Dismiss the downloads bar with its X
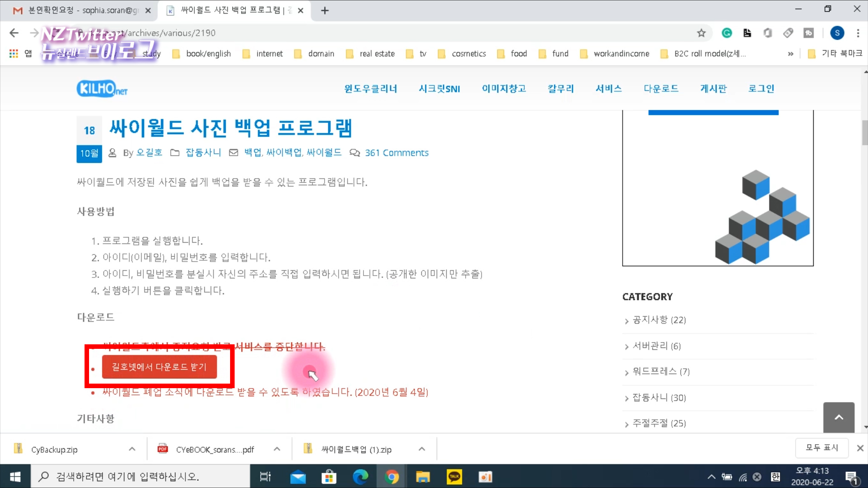Image resolution: width=868 pixels, height=488 pixels. [860, 448]
